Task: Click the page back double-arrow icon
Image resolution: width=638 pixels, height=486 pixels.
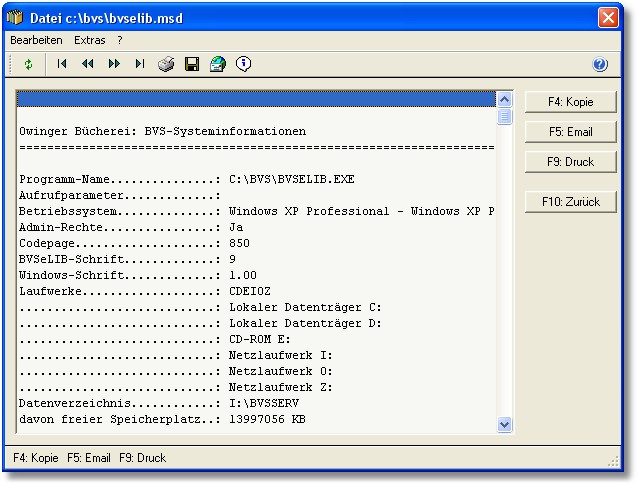Action: pos(88,64)
